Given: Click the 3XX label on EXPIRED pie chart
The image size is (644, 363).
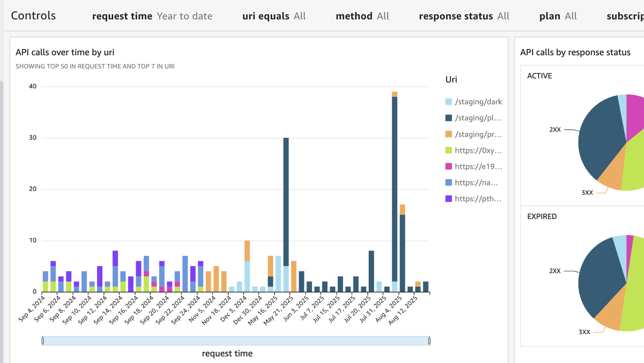Looking at the screenshot, I should (x=584, y=332).
